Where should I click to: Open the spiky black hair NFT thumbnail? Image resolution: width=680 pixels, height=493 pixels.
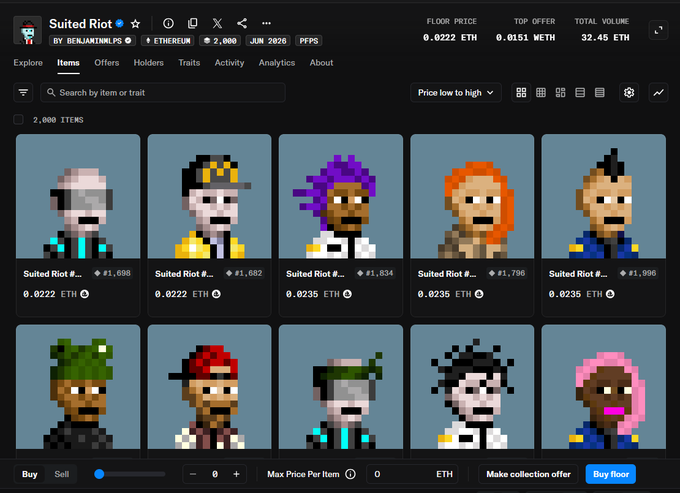point(472,387)
